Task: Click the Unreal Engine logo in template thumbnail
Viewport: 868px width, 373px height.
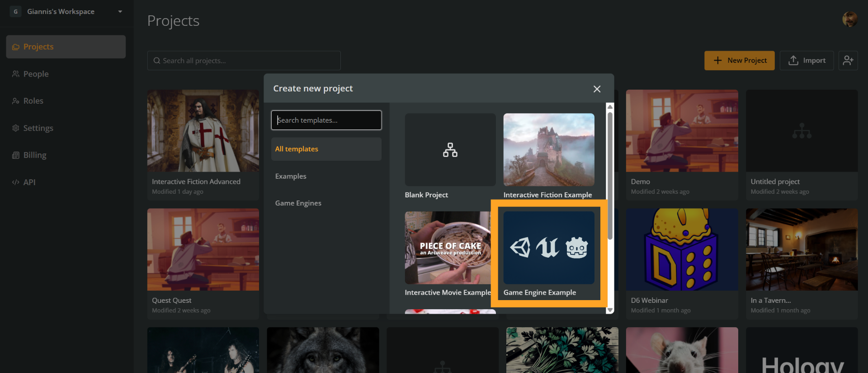Action: click(547, 248)
